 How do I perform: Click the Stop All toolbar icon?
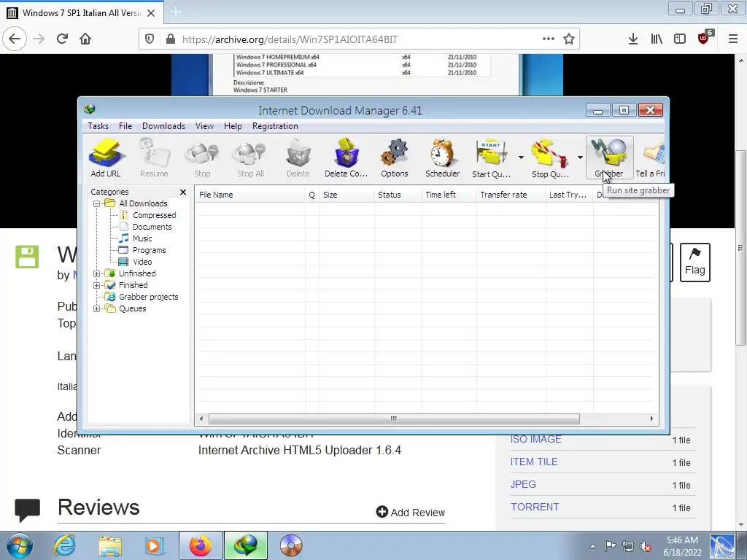coord(250,157)
